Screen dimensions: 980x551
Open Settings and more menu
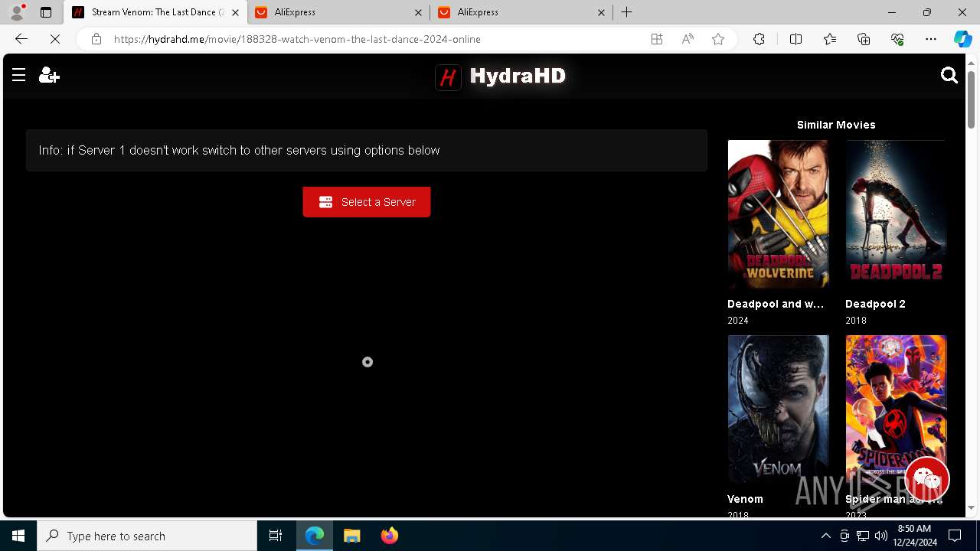[x=931, y=39]
